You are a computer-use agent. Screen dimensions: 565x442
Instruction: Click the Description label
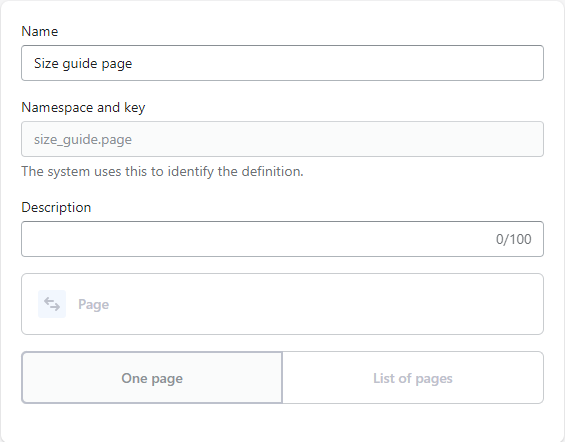pos(56,207)
